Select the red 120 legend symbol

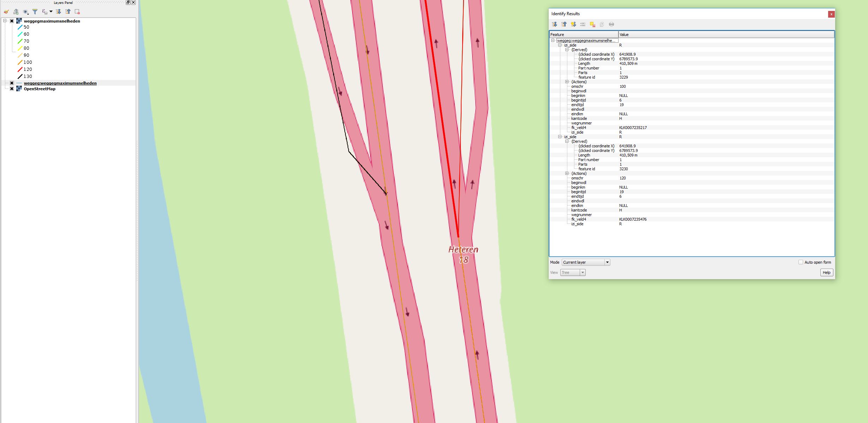click(20, 69)
